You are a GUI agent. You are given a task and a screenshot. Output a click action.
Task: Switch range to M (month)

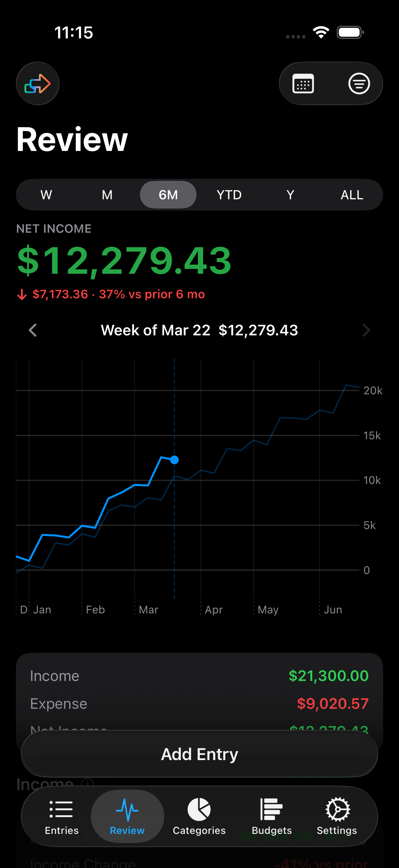(x=107, y=195)
